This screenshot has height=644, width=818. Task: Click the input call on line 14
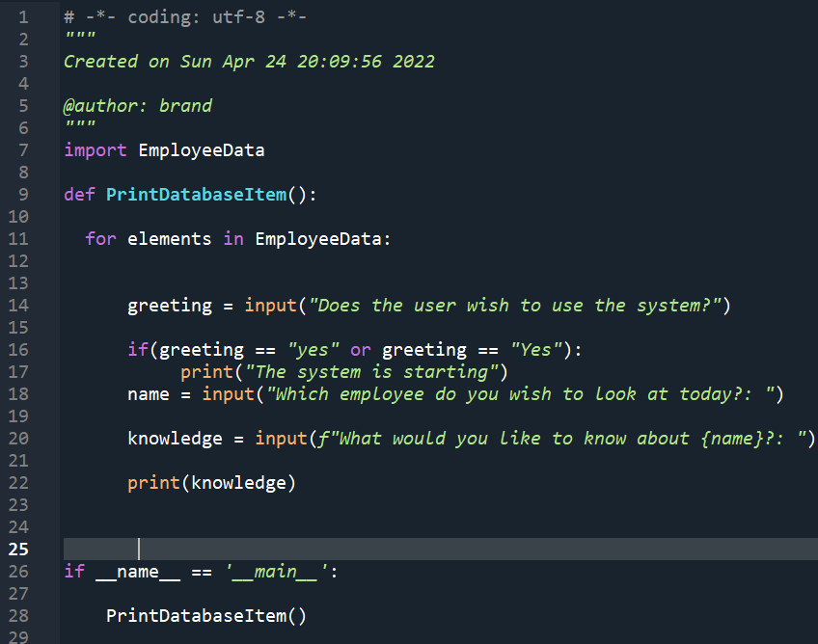point(270,305)
